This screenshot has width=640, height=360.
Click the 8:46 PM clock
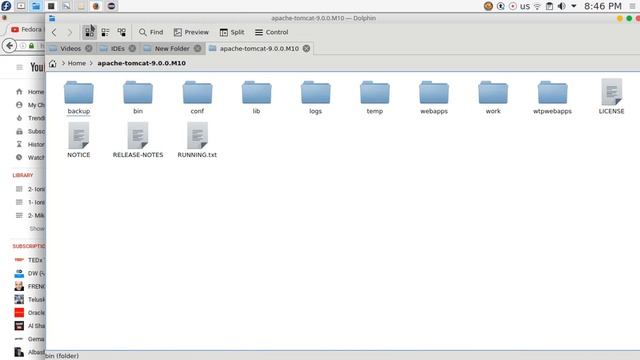602,6
